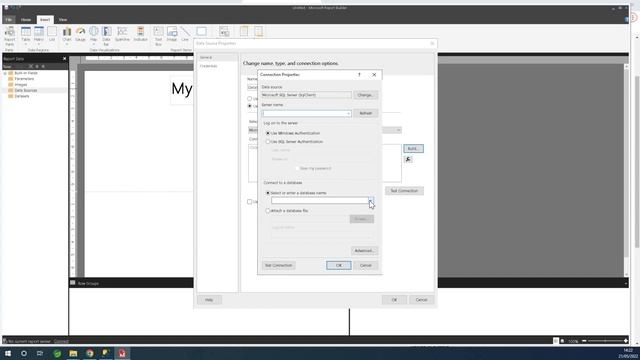Select the General page in Data Source Properties
This screenshot has height=360, width=640.
click(x=218, y=58)
